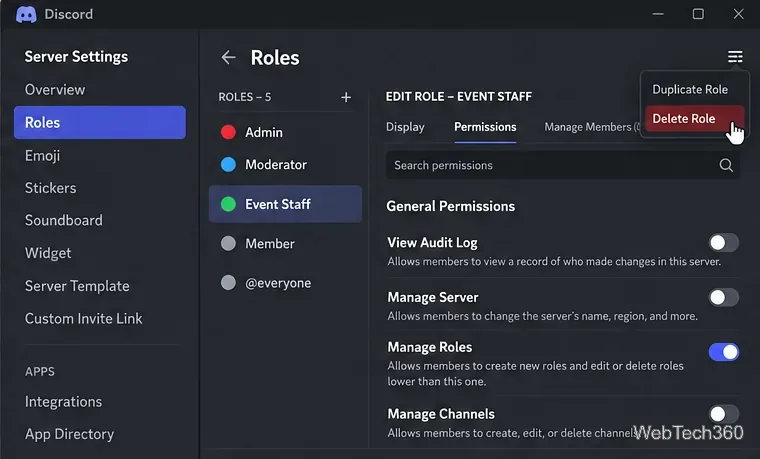Image resolution: width=760 pixels, height=459 pixels.
Task: Open the Stickers settings page
Action: 50,188
